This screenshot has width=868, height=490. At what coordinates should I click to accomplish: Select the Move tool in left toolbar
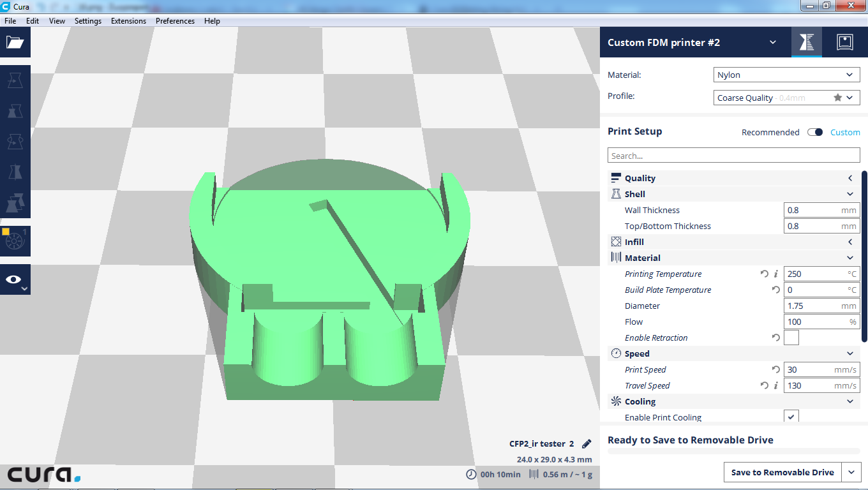coord(15,80)
